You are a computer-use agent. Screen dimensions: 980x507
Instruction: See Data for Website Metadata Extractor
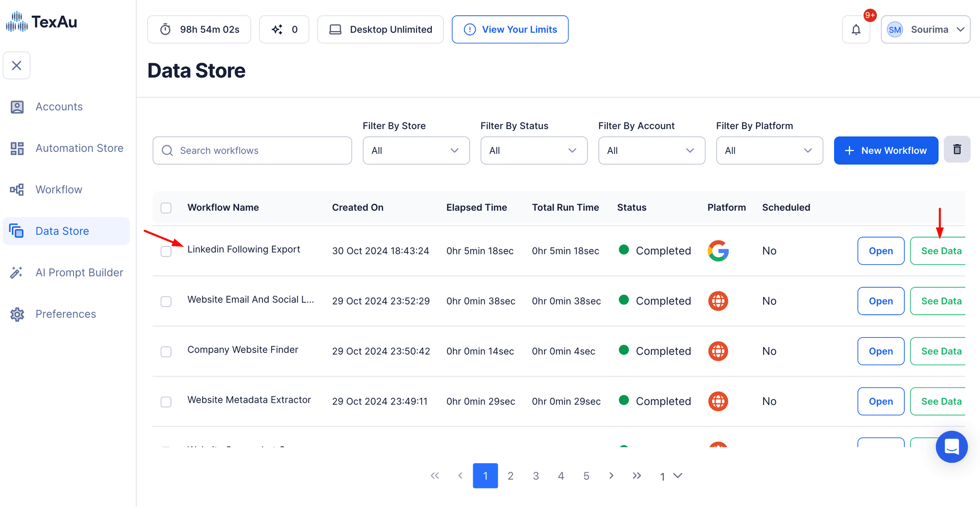(x=940, y=401)
